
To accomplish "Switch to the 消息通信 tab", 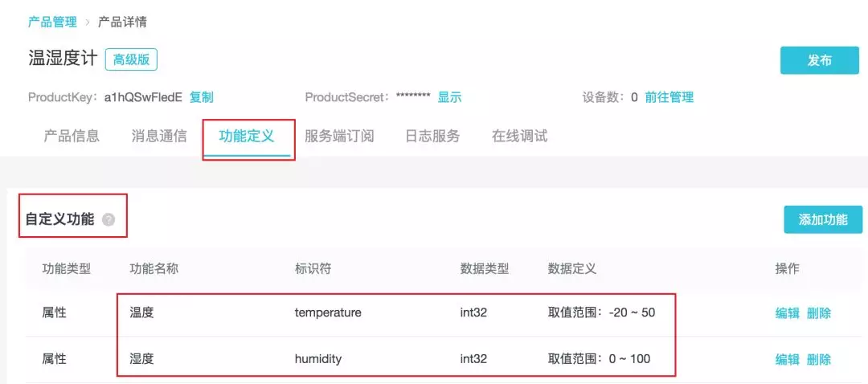I will click(x=159, y=136).
